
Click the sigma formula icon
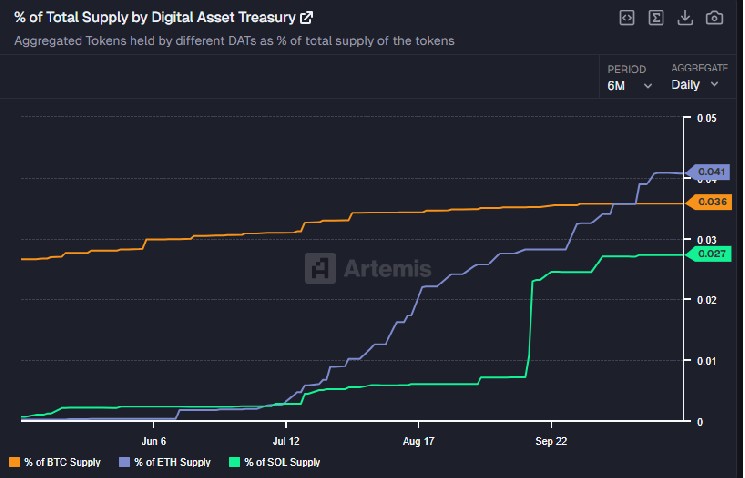tap(656, 18)
